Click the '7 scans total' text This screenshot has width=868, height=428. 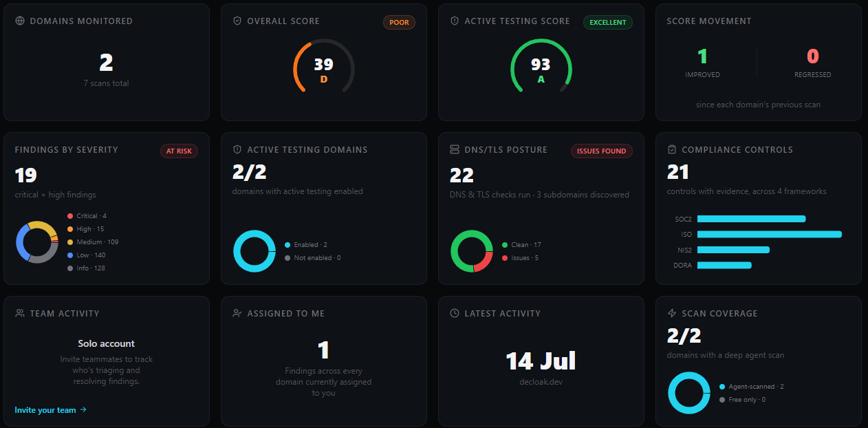pos(106,83)
